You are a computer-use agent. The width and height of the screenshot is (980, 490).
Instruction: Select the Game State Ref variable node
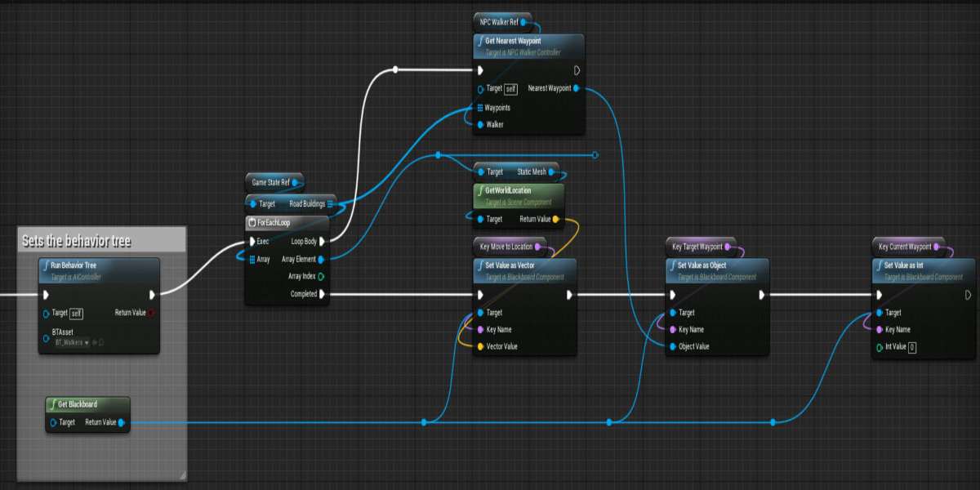point(271,182)
